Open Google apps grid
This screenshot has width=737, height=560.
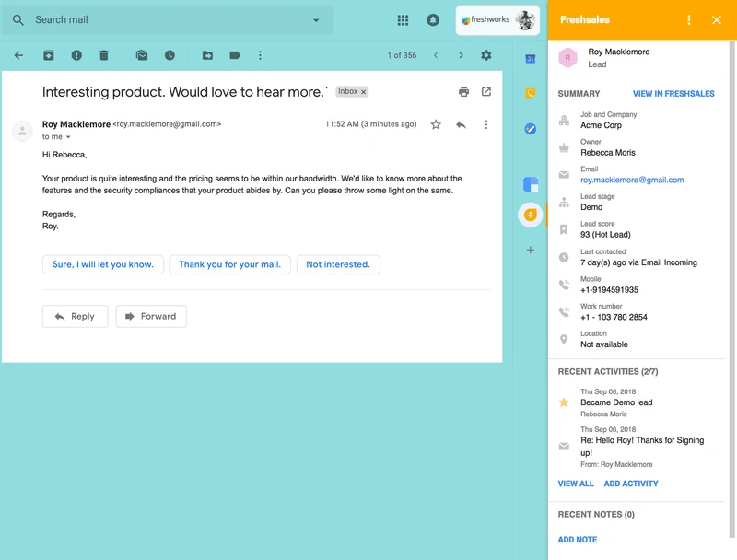coord(403,19)
